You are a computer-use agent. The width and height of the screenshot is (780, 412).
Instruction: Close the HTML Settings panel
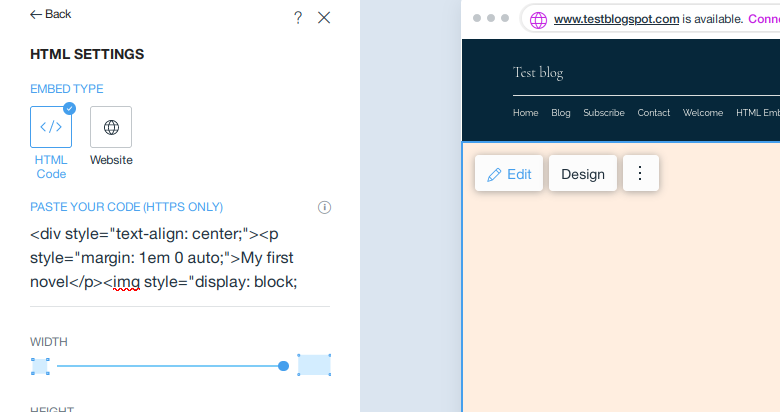coord(324,18)
